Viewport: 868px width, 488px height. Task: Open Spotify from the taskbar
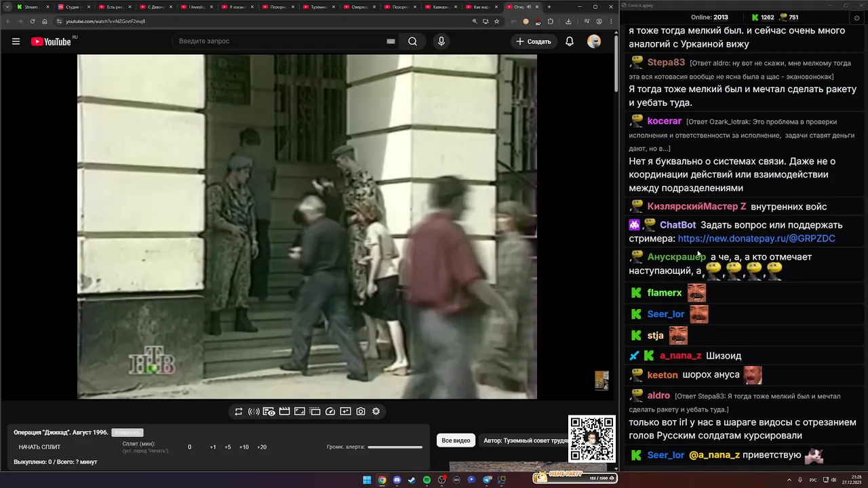[427, 480]
